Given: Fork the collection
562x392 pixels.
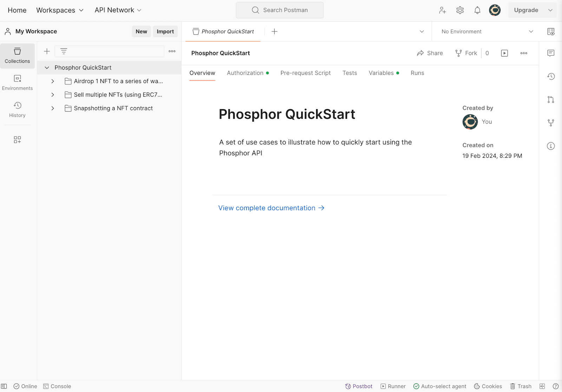Looking at the screenshot, I should tap(466, 53).
